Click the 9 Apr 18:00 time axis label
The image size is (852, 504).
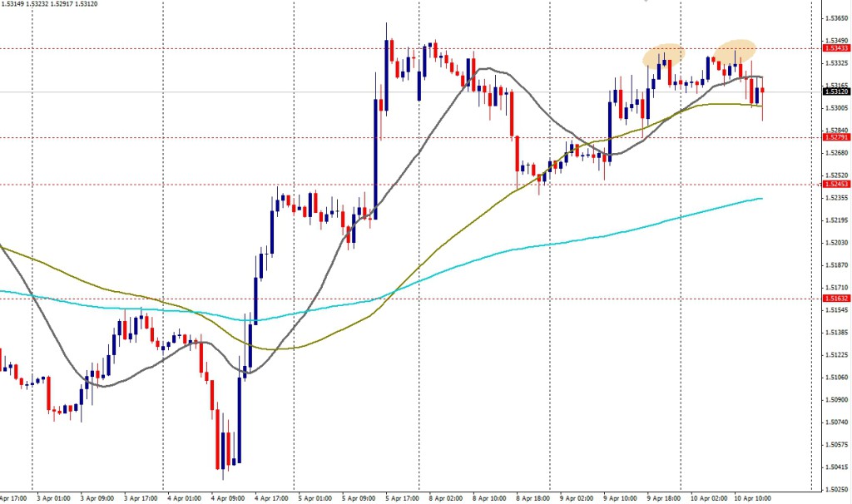click(664, 497)
